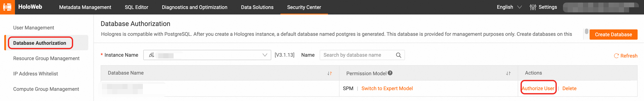Screen dimensions: 644x101
Task: Open IP Address Whitelist sidebar item
Action: 35,74
